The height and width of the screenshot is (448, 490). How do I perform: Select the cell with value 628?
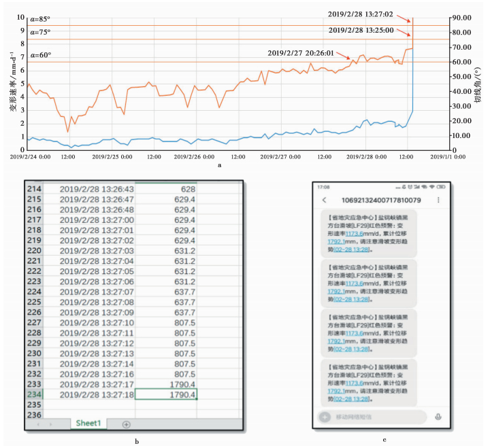point(187,189)
